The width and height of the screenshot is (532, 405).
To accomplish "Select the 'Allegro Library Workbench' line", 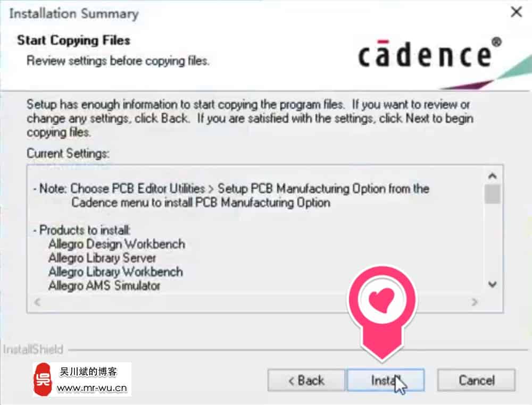I will [115, 272].
